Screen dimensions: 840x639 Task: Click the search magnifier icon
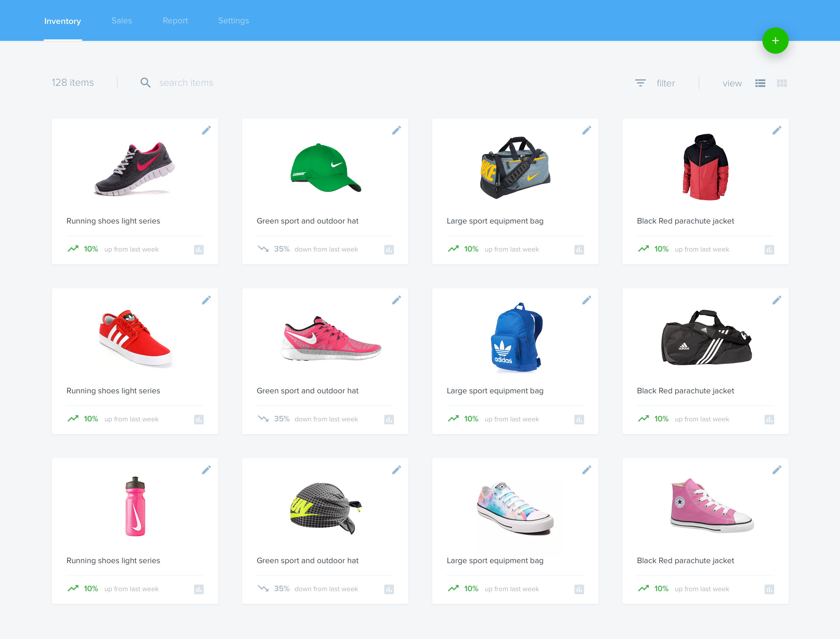(145, 83)
